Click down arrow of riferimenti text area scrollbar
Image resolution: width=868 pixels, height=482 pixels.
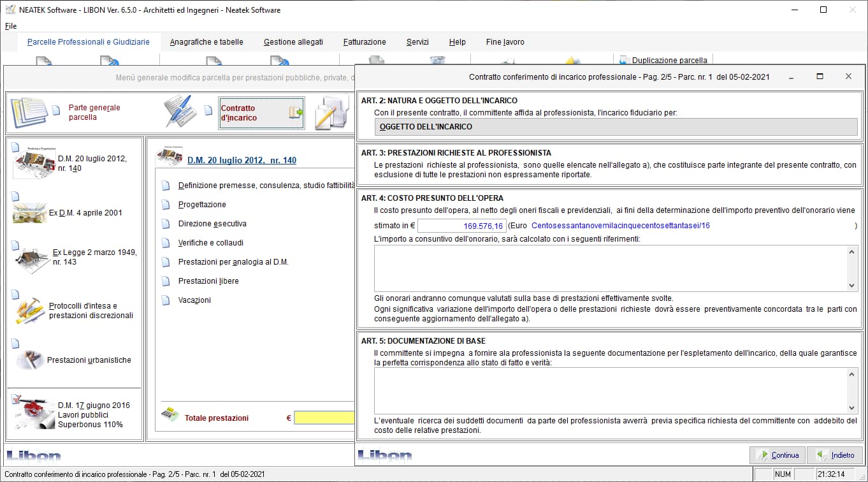pyautogui.click(x=852, y=286)
